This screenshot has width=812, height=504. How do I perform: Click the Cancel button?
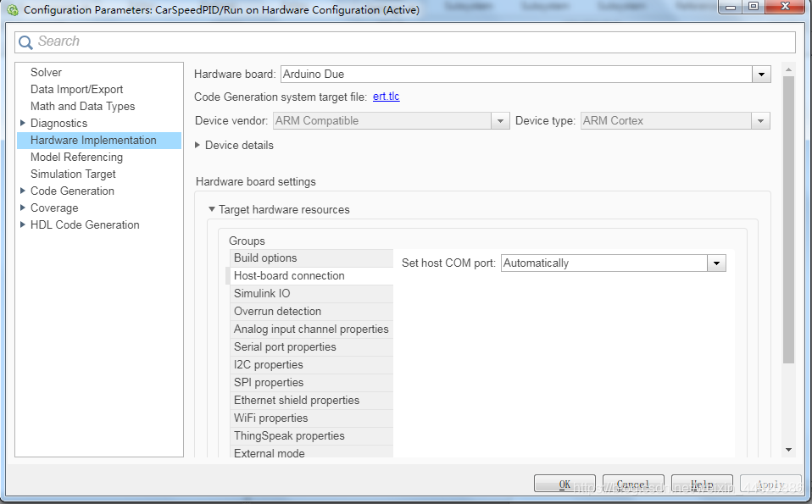point(633,485)
